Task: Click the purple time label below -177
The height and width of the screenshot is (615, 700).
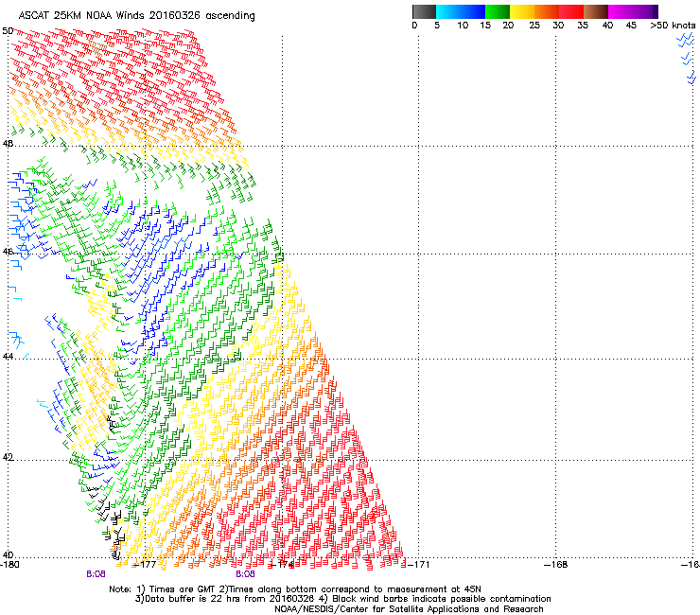Action: [x=96, y=574]
